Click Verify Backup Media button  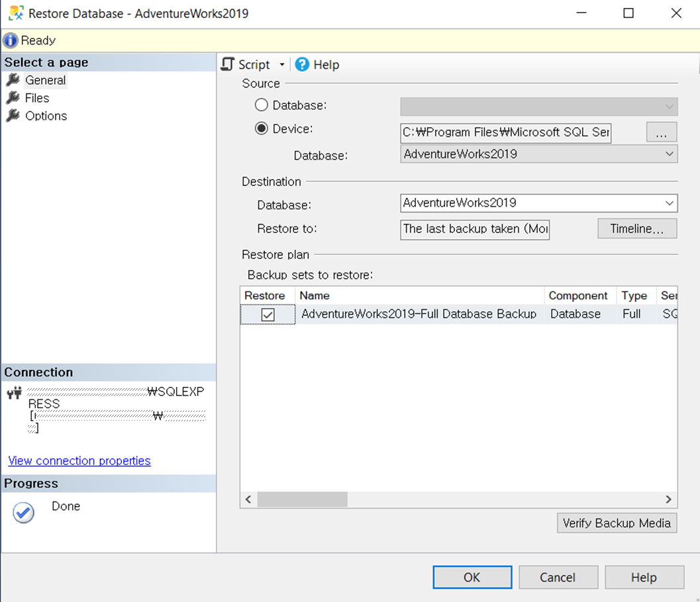click(617, 523)
